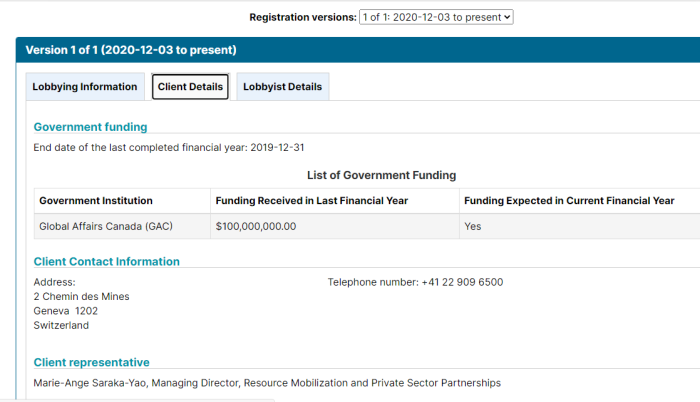Screen dimensions: 700x402
Task: Click the Client representative heading
Action: click(92, 362)
